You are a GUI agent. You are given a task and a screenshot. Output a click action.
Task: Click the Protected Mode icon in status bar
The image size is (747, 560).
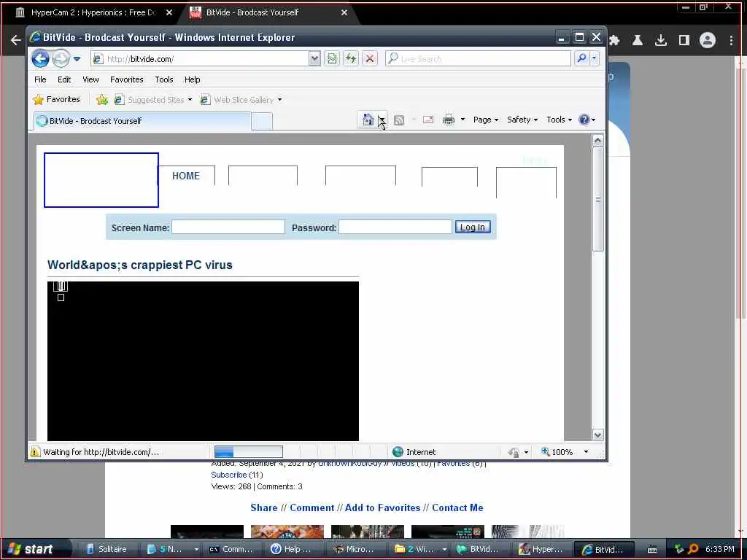[514, 452]
